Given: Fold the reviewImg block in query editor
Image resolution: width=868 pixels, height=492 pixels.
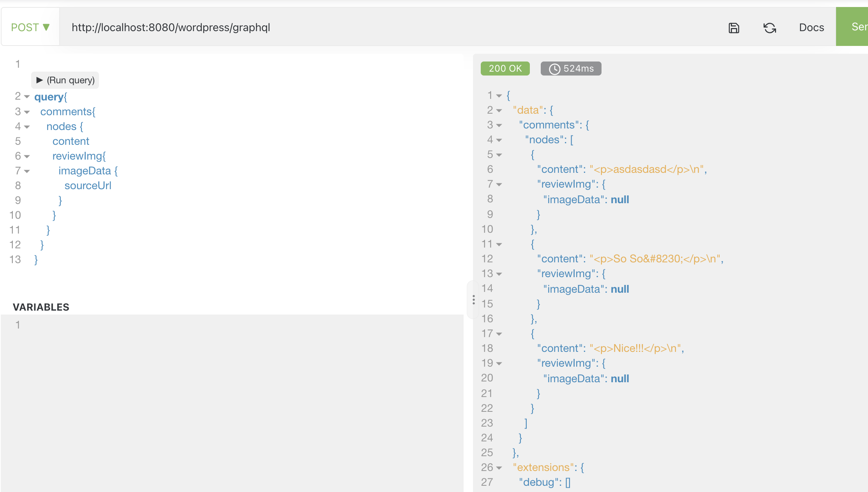Looking at the screenshot, I should coord(27,156).
